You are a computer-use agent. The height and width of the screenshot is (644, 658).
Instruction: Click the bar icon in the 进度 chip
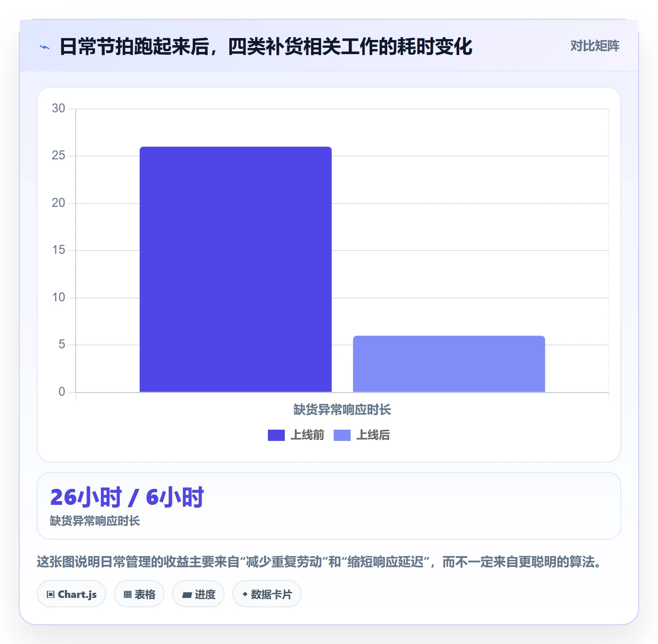[187, 595]
